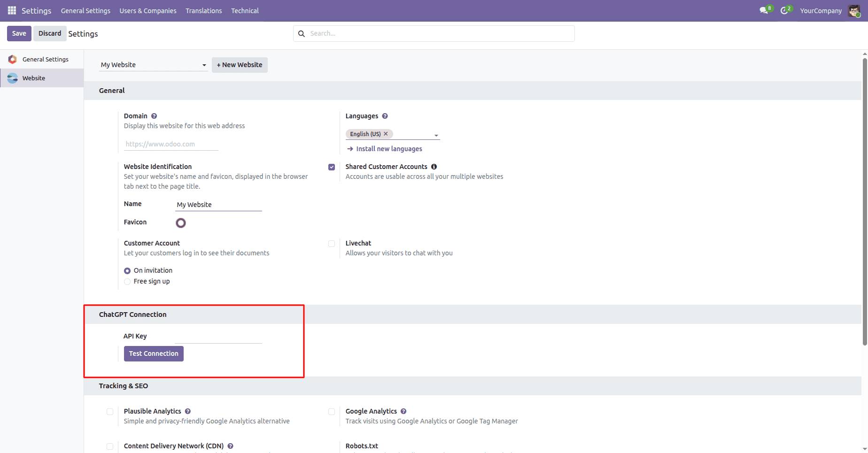This screenshot has height=453, width=868.
Task: Click the search magnifier icon
Action: (x=302, y=34)
